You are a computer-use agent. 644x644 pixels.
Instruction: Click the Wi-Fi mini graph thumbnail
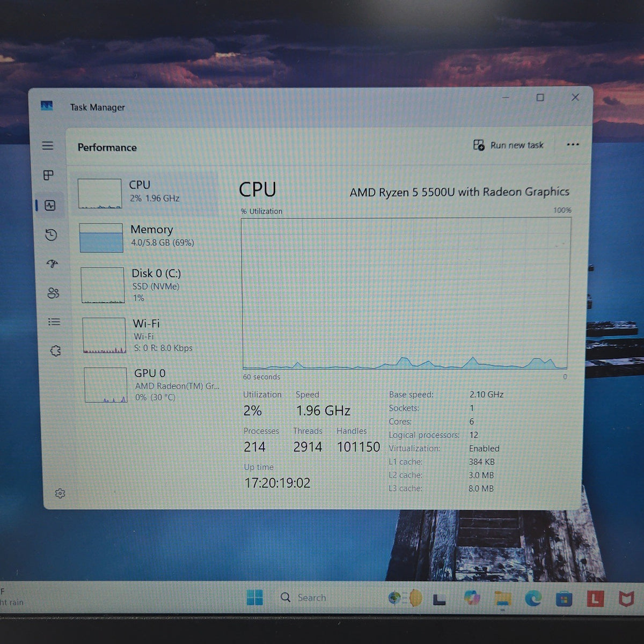click(x=104, y=335)
